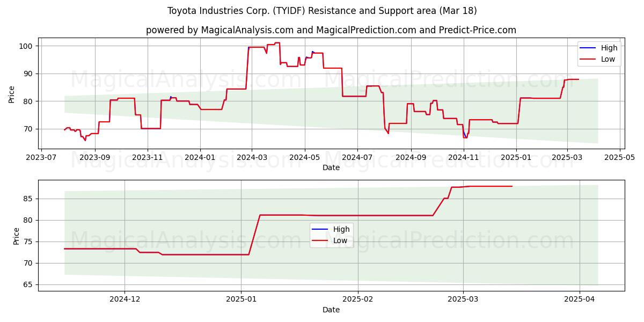Click the '2024-05' tick label
This screenshot has height=322, width=644.
pyautogui.click(x=305, y=157)
